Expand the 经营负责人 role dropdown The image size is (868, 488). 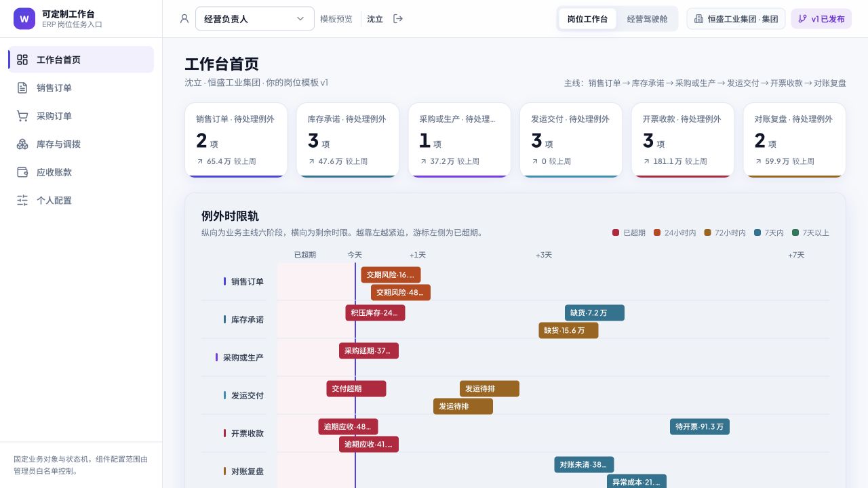[x=255, y=19]
